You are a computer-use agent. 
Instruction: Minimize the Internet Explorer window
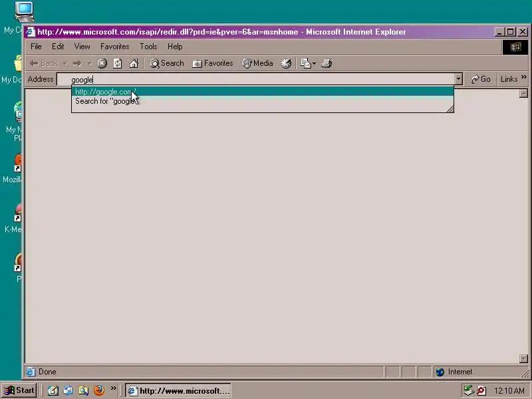point(499,32)
